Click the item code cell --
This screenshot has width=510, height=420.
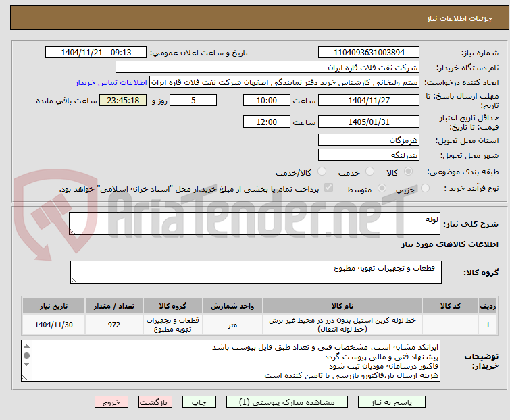point(450,324)
